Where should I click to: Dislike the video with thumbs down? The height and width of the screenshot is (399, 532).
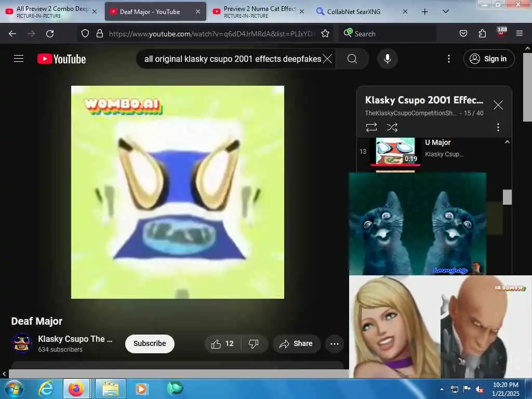[x=254, y=344]
